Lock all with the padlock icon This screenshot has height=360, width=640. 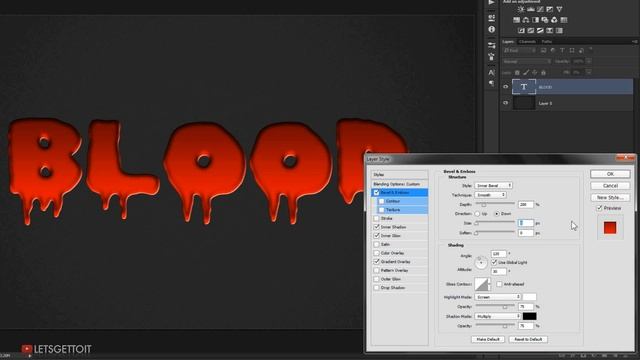click(543, 72)
